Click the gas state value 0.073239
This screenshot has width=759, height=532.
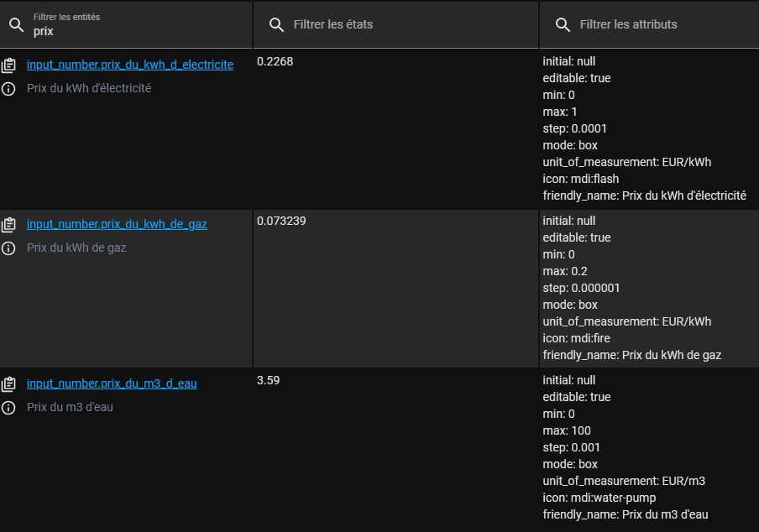[281, 221]
